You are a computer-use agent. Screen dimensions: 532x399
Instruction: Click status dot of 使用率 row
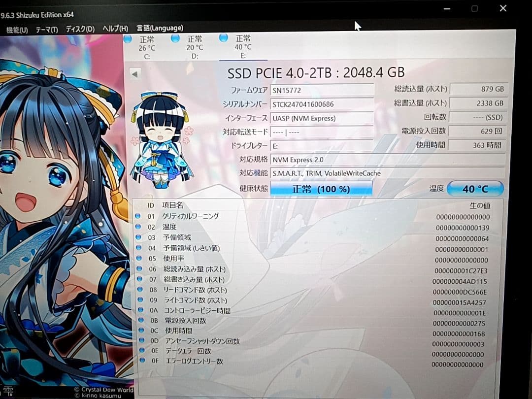pos(139,258)
